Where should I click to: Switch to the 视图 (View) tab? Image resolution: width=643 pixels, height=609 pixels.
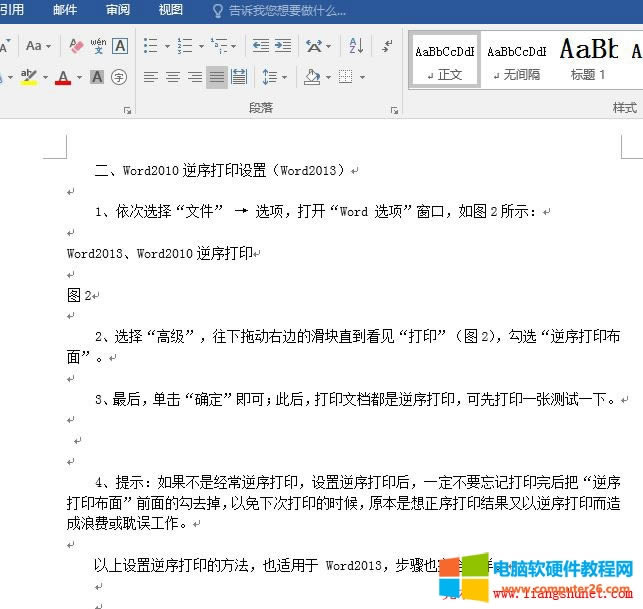pyautogui.click(x=170, y=10)
